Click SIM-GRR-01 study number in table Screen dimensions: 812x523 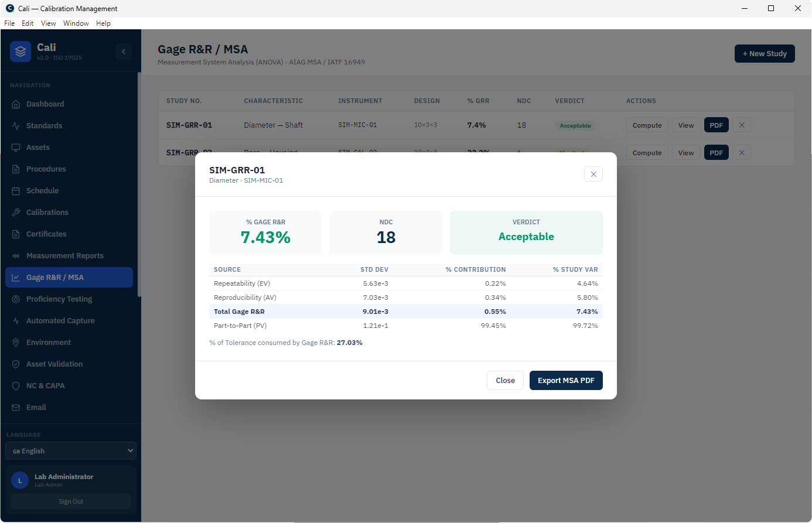tap(189, 125)
